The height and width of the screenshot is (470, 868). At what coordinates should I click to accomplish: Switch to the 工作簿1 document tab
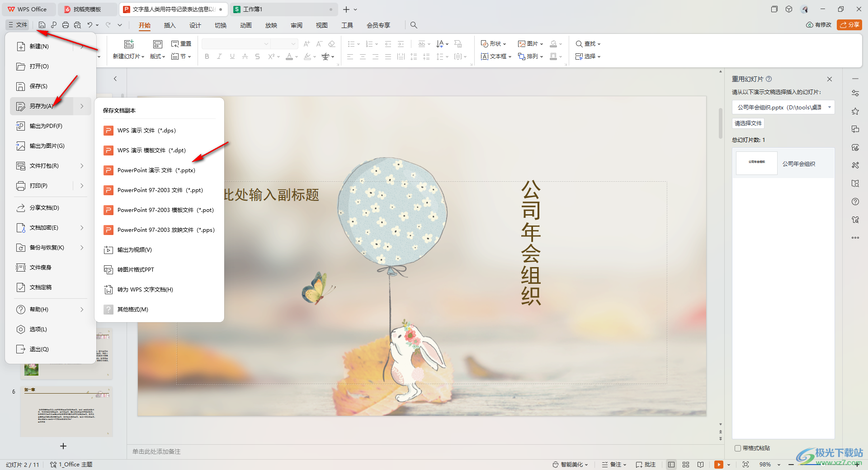283,9
